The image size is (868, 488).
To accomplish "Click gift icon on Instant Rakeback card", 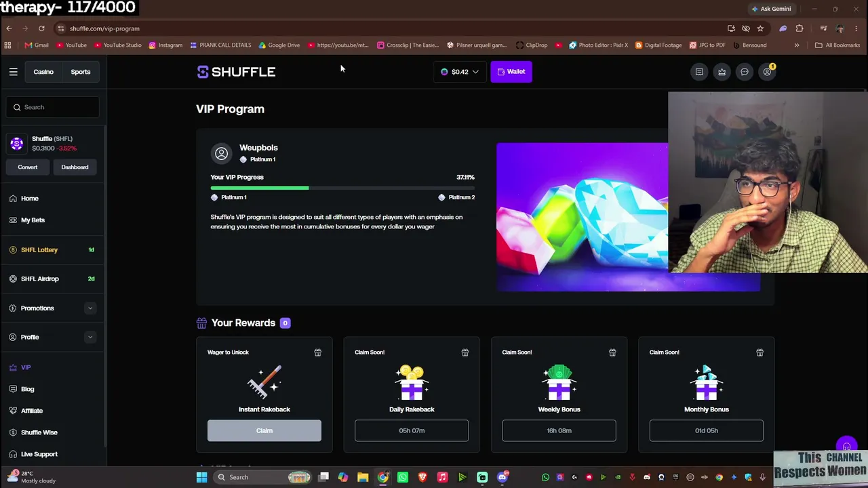I will click(317, 352).
